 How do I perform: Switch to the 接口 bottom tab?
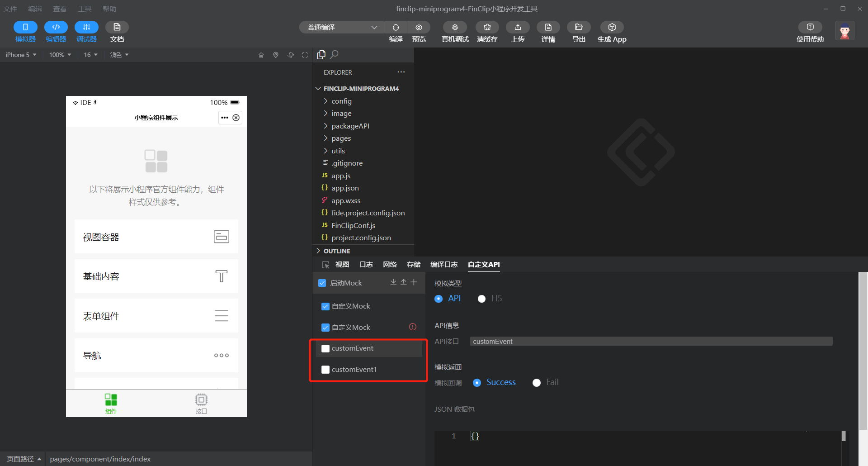click(x=201, y=404)
